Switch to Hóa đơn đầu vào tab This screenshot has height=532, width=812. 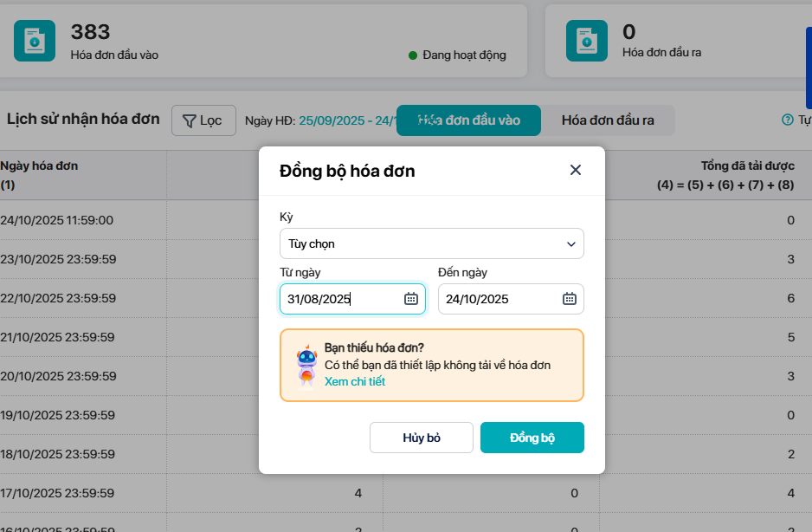coord(468,120)
